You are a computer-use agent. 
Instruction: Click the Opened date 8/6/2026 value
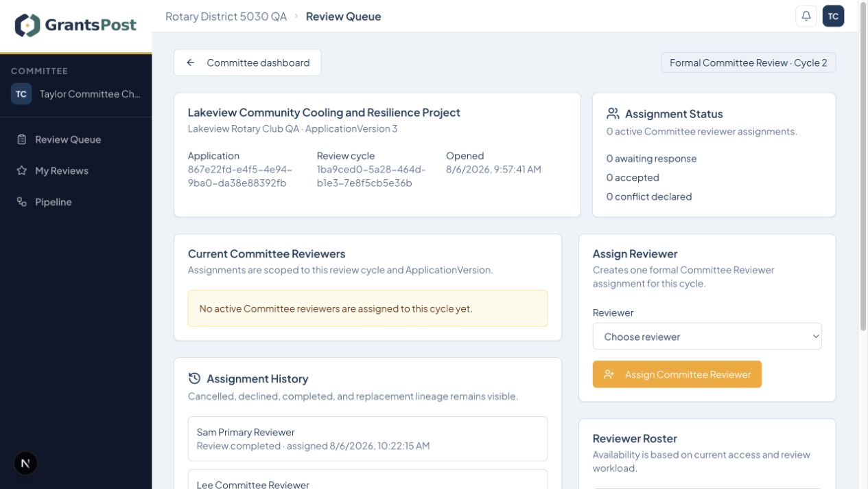click(493, 170)
